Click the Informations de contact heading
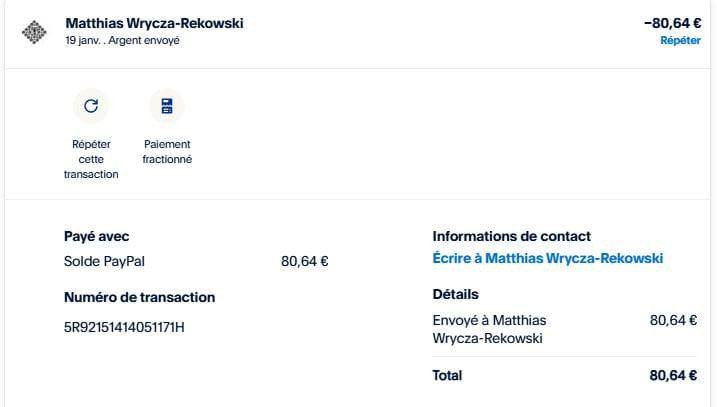717x407 pixels. (511, 237)
